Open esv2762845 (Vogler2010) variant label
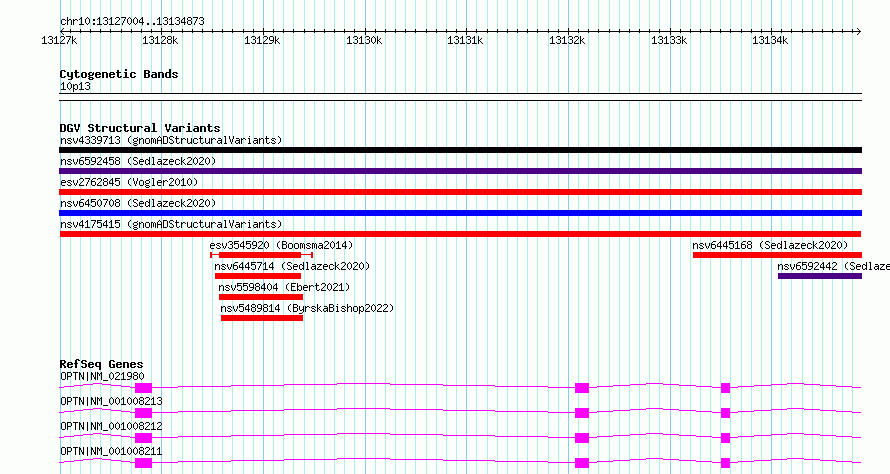890x474 pixels. click(129, 182)
